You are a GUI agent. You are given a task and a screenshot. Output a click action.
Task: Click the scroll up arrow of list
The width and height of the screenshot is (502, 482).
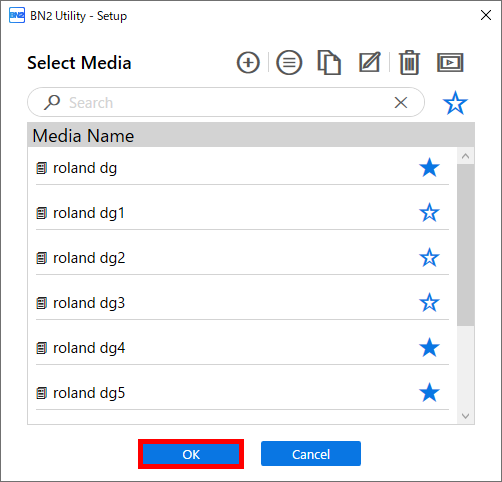point(466,156)
